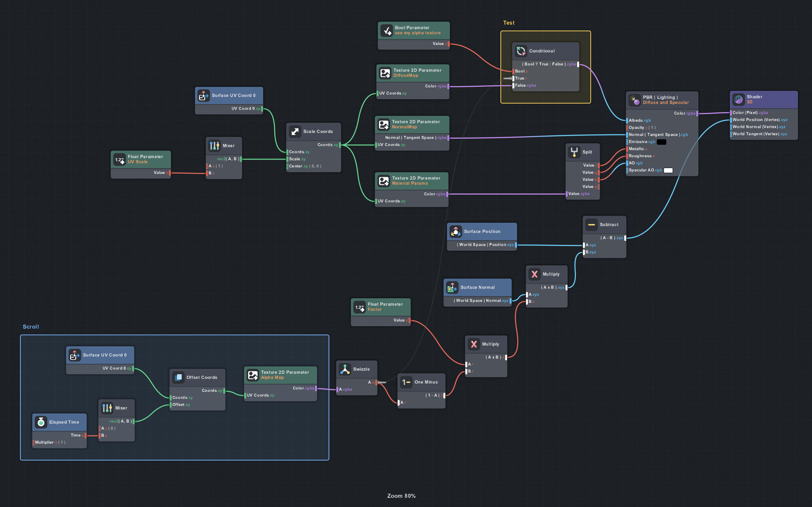
Task: Click the PBR Lighting node icon
Action: click(634, 100)
